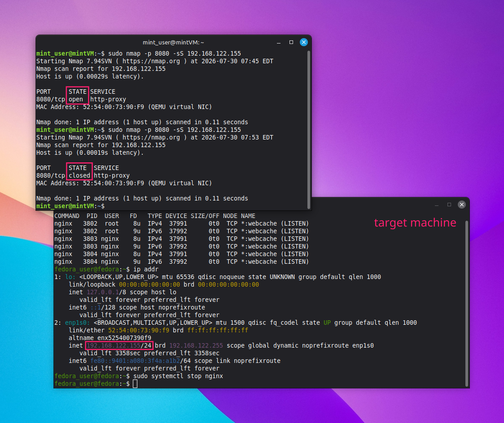Click the fedora terminal vertical scrollbar
The height and width of the screenshot is (423, 504).
tap(466, 303)
